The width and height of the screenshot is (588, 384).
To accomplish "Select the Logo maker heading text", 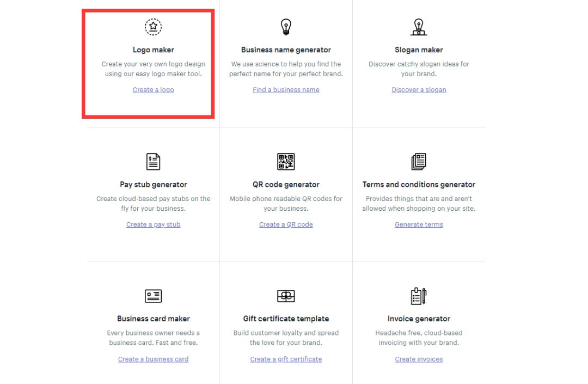I will tap(153, 49).
